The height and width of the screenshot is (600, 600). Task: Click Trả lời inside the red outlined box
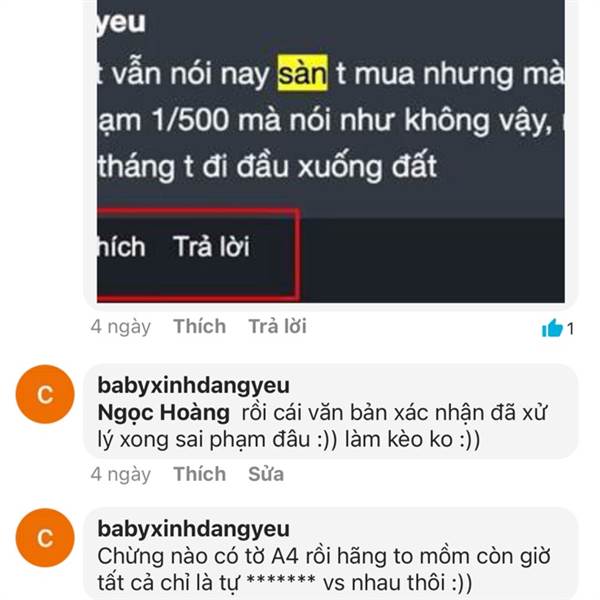coord(211,246)
